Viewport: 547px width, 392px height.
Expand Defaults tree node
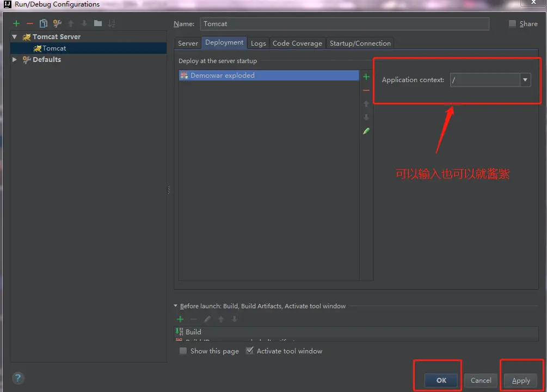14,60
